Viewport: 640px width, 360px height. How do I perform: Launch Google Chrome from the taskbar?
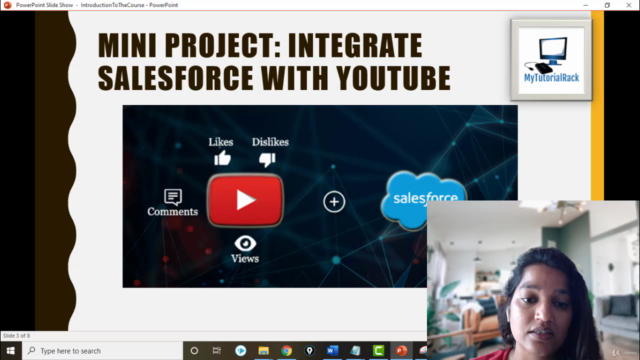(287, 351)
